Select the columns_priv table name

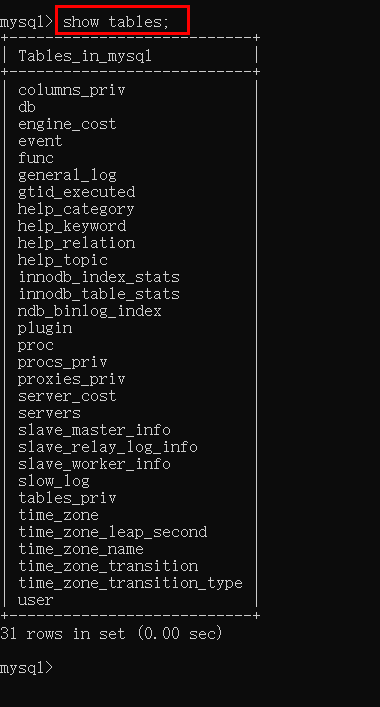point(71,90)
